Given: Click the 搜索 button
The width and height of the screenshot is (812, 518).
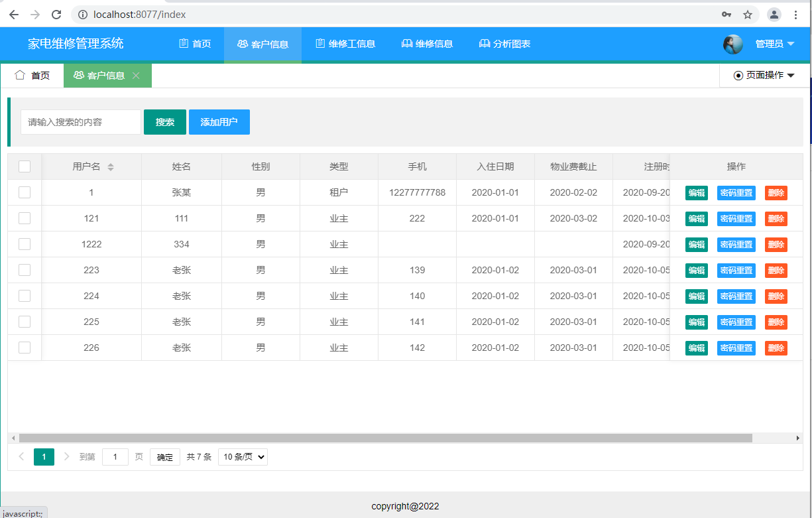Looking at the screenshot, I should 165,122.
